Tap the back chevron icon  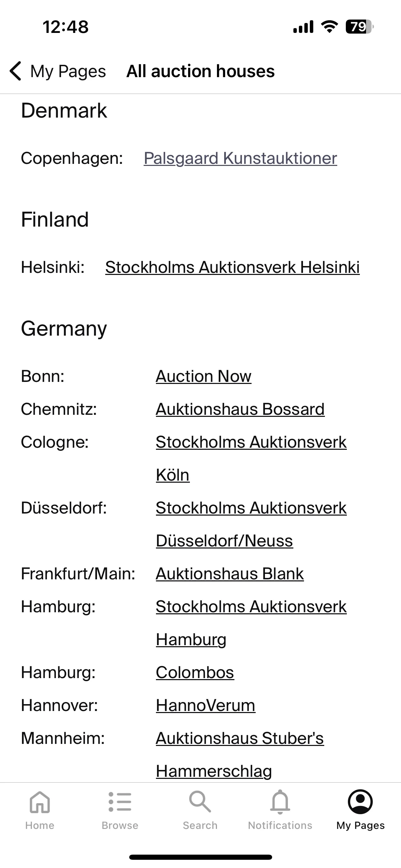click(16, 71)
